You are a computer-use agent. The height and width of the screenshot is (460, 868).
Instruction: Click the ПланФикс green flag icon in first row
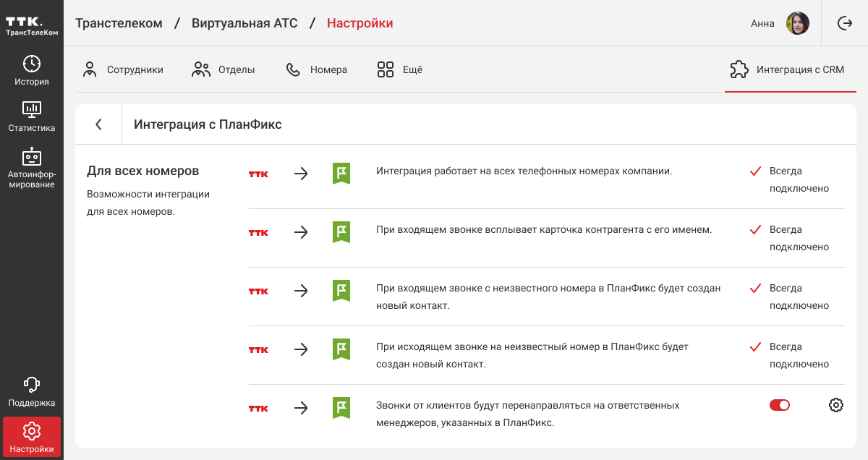pos(341,174)
